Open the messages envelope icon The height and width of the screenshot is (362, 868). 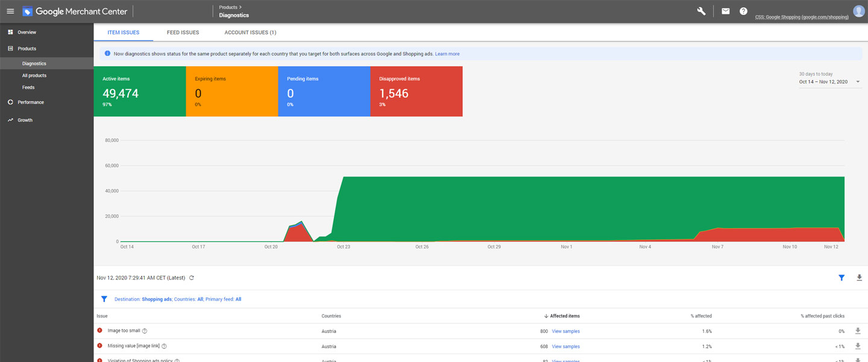point(725,11)
